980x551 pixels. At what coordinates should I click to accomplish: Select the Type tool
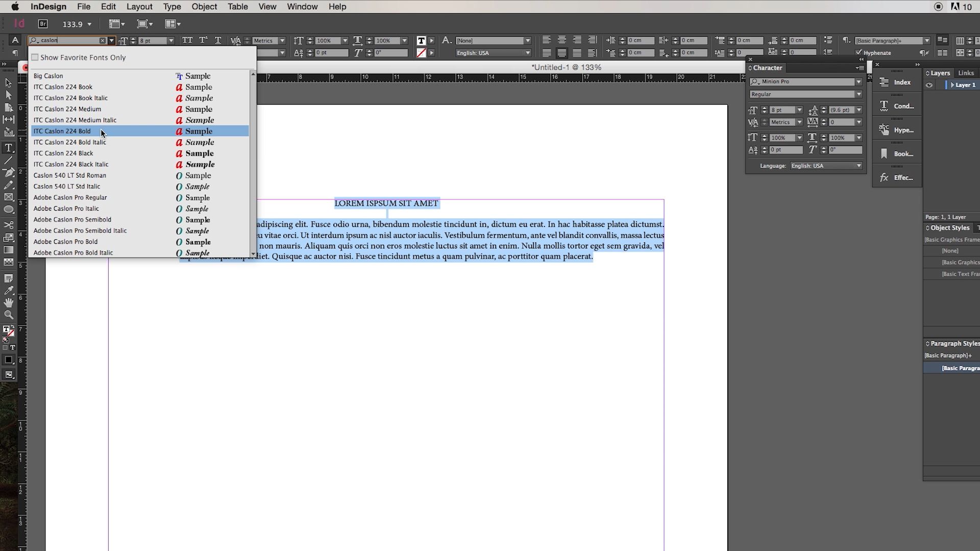pyautogui.click(x=8, y=148)
